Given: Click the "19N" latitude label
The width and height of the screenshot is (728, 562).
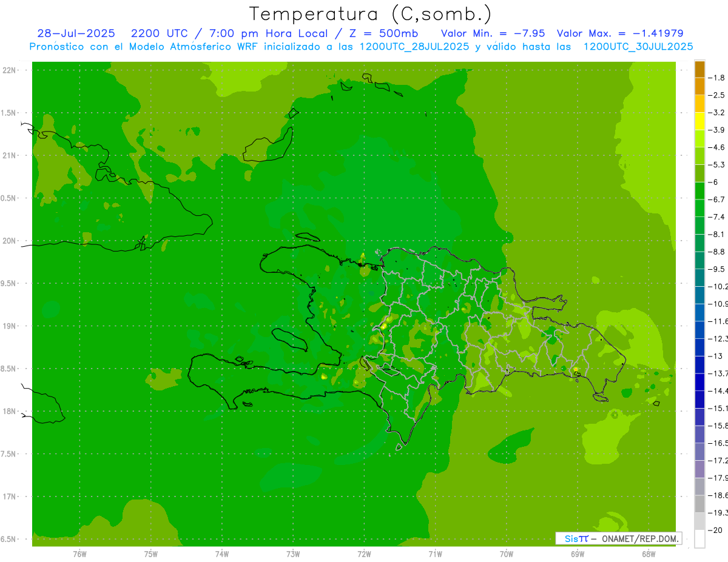Looking at the screenshot, I should [x=10, y=326].
